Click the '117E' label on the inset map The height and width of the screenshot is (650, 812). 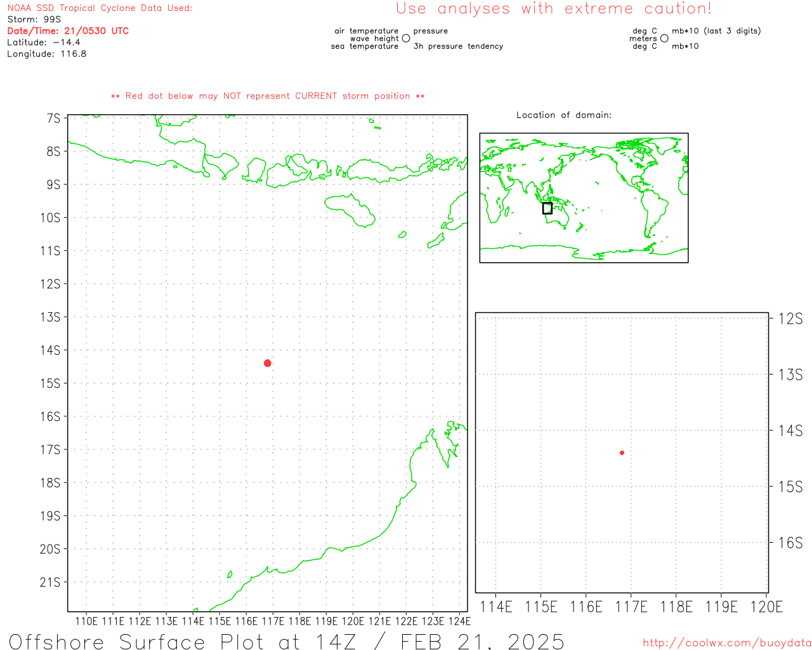[x=631, y=607]
